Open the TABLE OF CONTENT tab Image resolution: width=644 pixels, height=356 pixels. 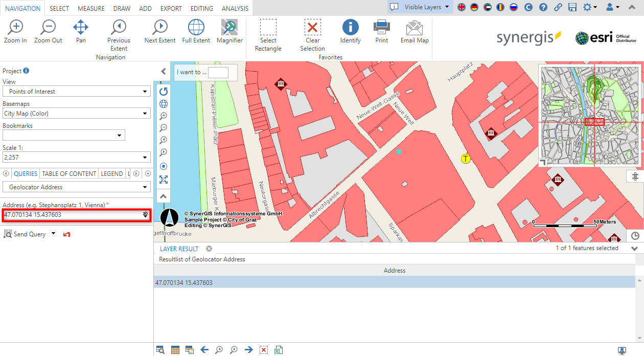(68, 173)
